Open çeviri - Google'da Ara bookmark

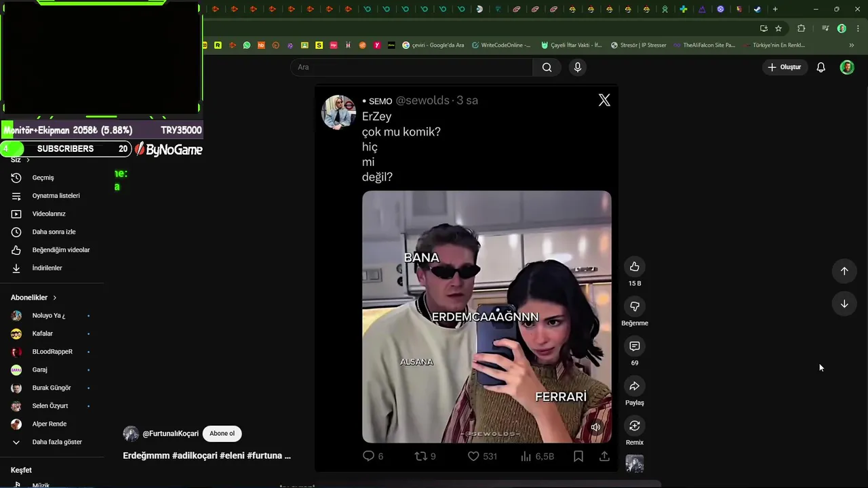pyautogui.click(x=433, y=45)
